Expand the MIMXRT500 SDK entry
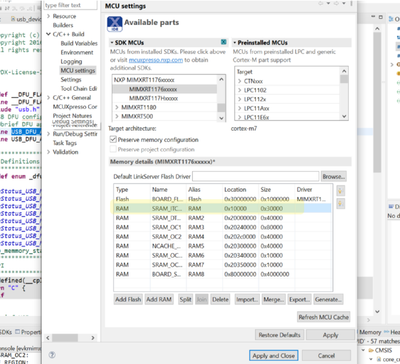 117,116
